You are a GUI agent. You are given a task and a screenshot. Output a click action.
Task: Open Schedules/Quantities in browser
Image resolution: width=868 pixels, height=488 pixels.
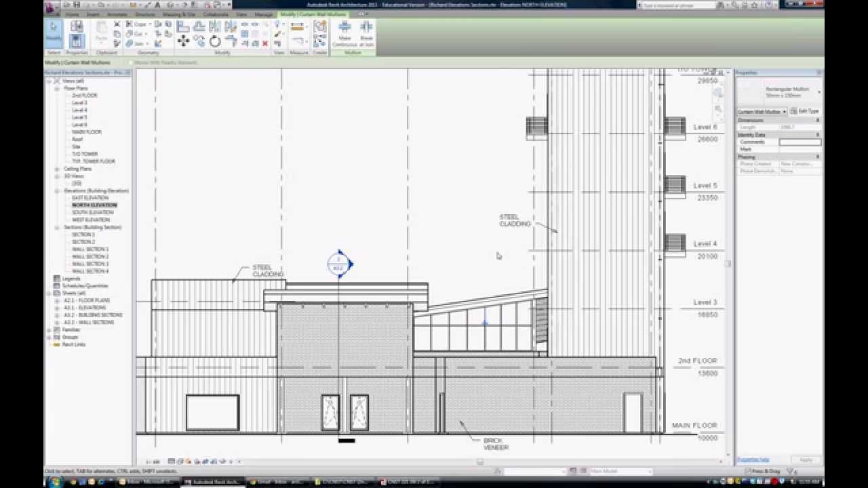tap(85, 285)
